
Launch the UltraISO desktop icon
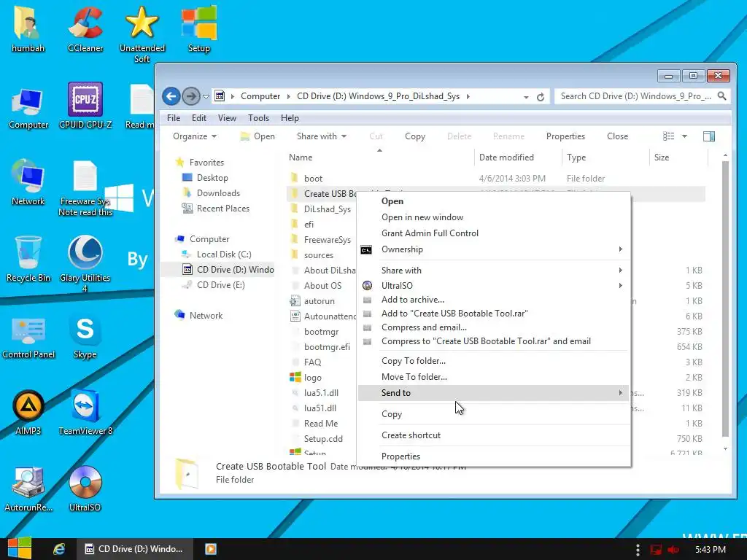tap(85, 489)
